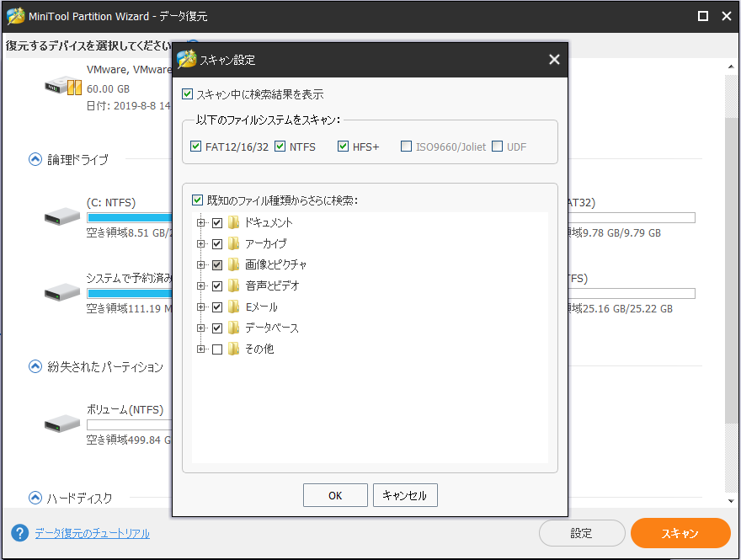741x560 pixels.
Task: Click the データベース folder icon
Action: click(233, 328)
